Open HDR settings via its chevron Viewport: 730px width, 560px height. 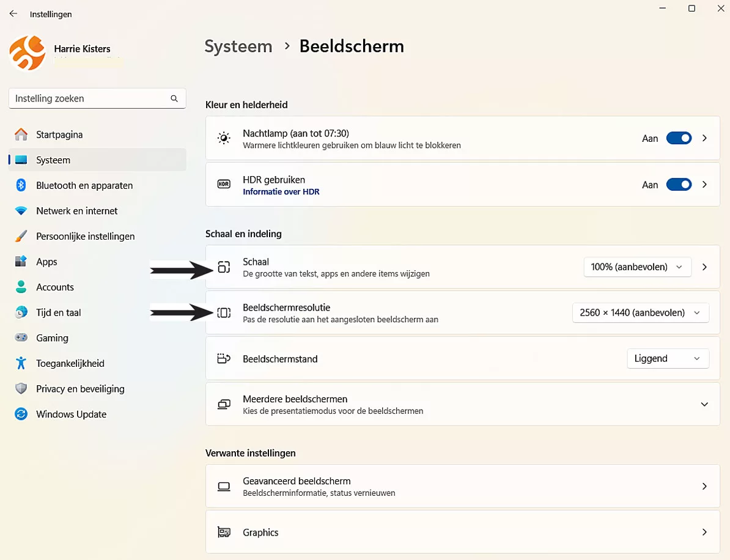tap(704, 185)
